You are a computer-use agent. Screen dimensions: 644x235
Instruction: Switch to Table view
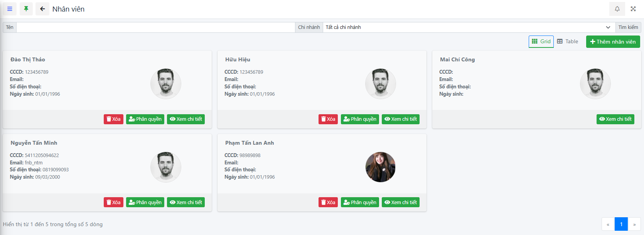pyautogui.click(x=568, y=42)
